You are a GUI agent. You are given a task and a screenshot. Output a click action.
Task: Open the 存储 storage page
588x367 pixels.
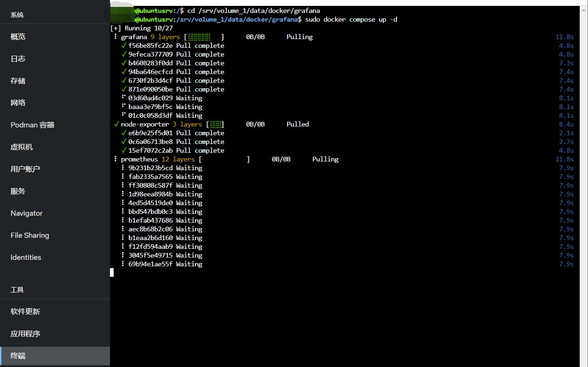pos(18,81)
